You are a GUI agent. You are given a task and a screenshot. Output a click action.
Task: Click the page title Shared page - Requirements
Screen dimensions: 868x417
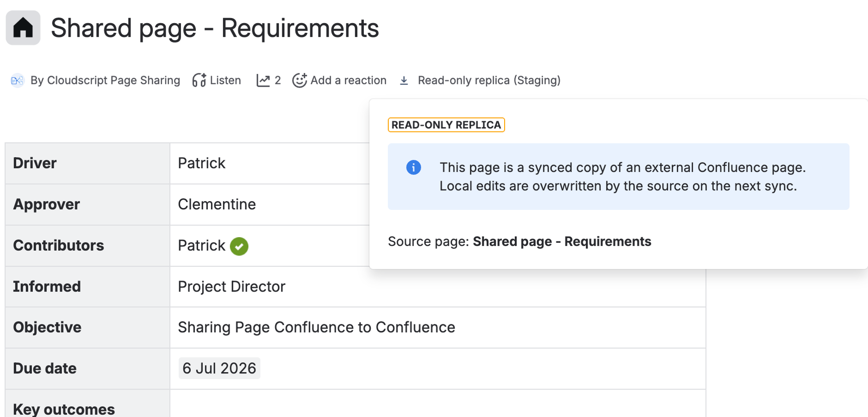215,28
